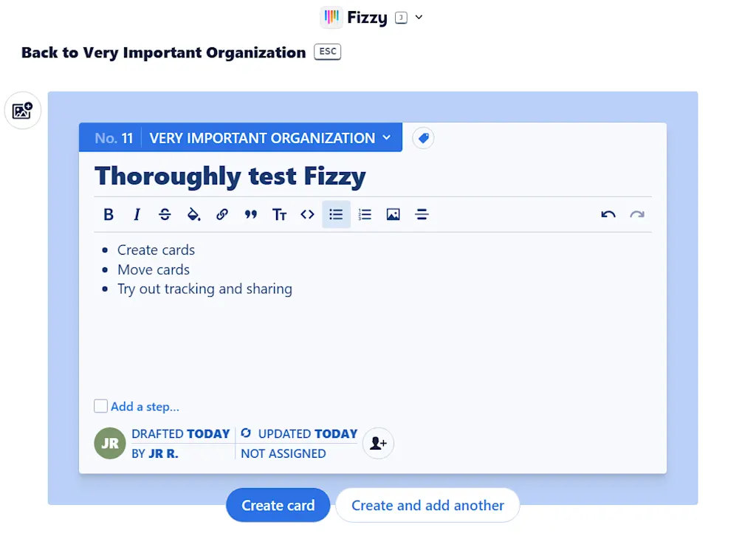
Task: Expand the VERY IMPORTANT ORGANIZATION dropdown
Action: pyautogui.click(x=386, y=137)
